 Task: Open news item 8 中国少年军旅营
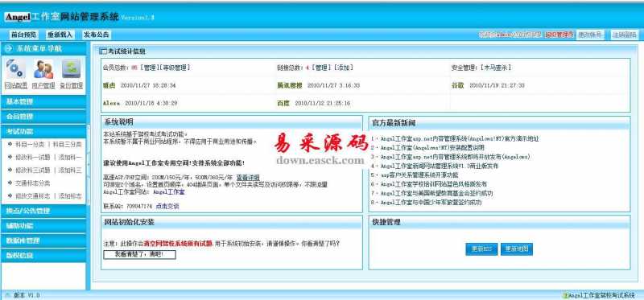click(x=431, y=203)
